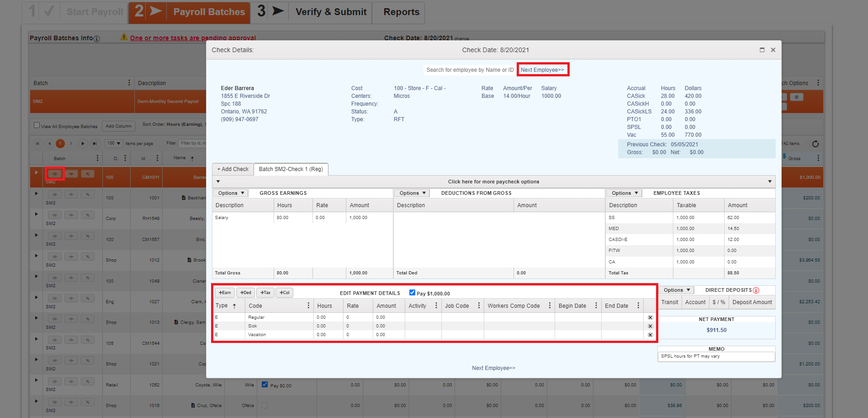Click the change link next to Check Date
The width and height of the screenshot is (868, 418).
point(462,39)
